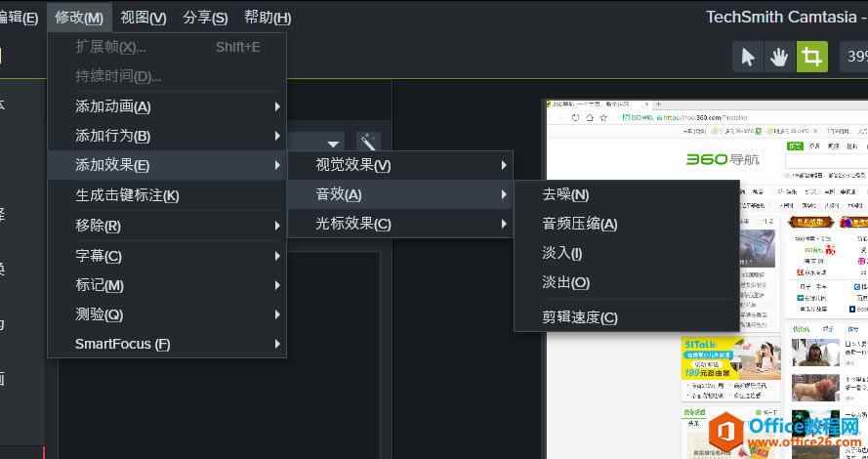This screenshot has height=459, width=868.
Task: Expand the 测验(Q) submenu
Action: pyautogui.click(x=167, y=314)
